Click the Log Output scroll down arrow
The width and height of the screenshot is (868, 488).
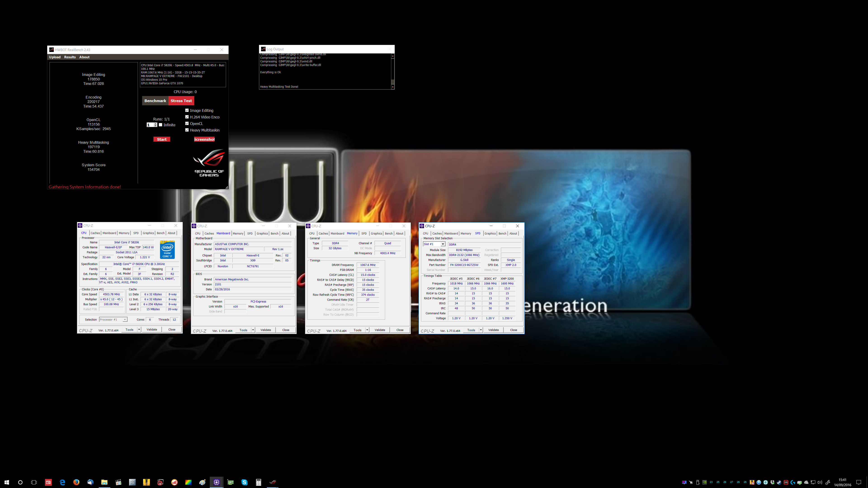tap(393, 87)
